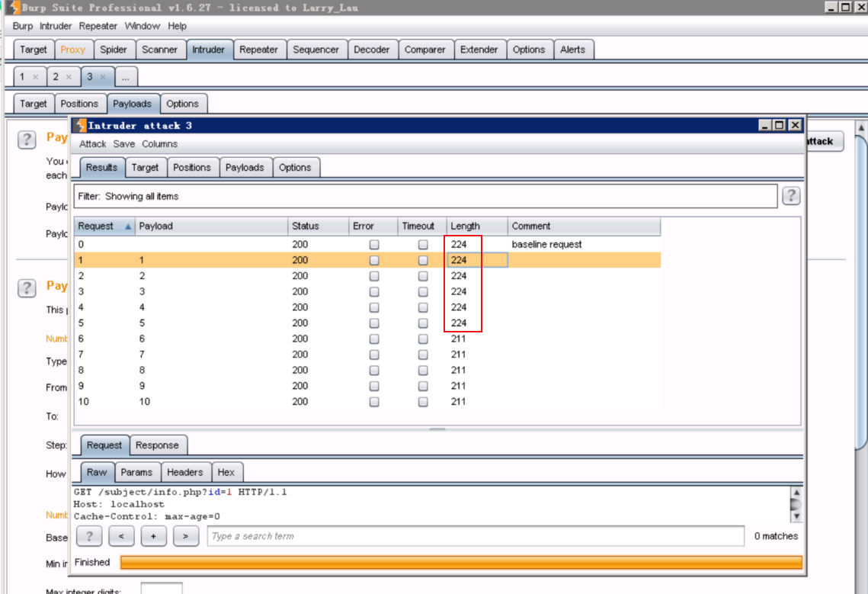Go to next search match
The height and width of the screenshot is (594, 868).
(185, 536)
